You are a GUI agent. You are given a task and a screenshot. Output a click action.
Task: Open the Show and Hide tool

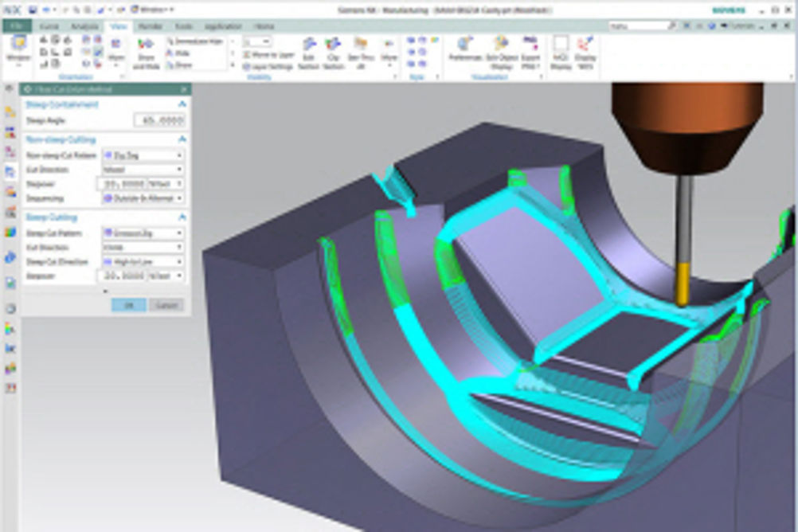pyautogui.click(x=146, y=53)
